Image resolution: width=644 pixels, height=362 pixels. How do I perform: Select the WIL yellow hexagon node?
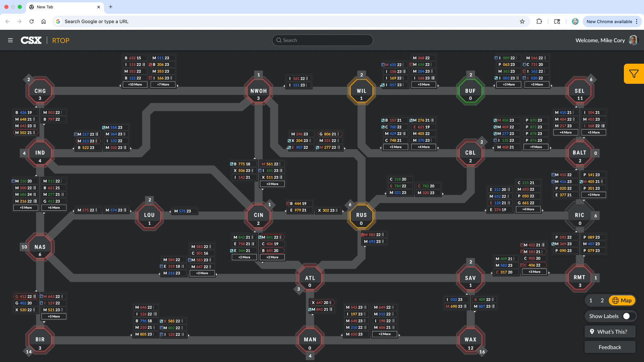tap(361, 91)
